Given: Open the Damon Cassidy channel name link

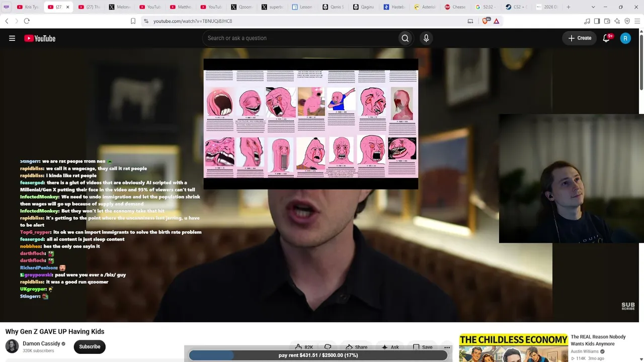Looking at the screenshot, I should [x=41, y=343].
